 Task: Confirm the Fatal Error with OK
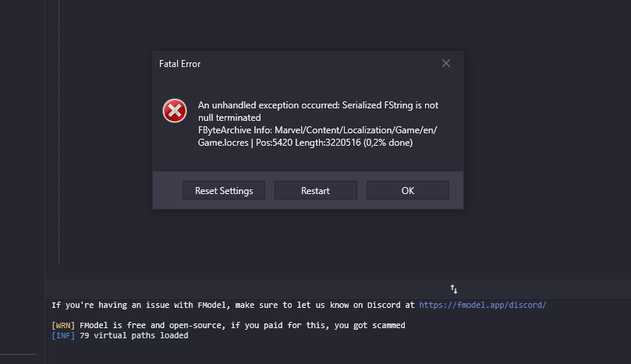(x=408, y=190)
